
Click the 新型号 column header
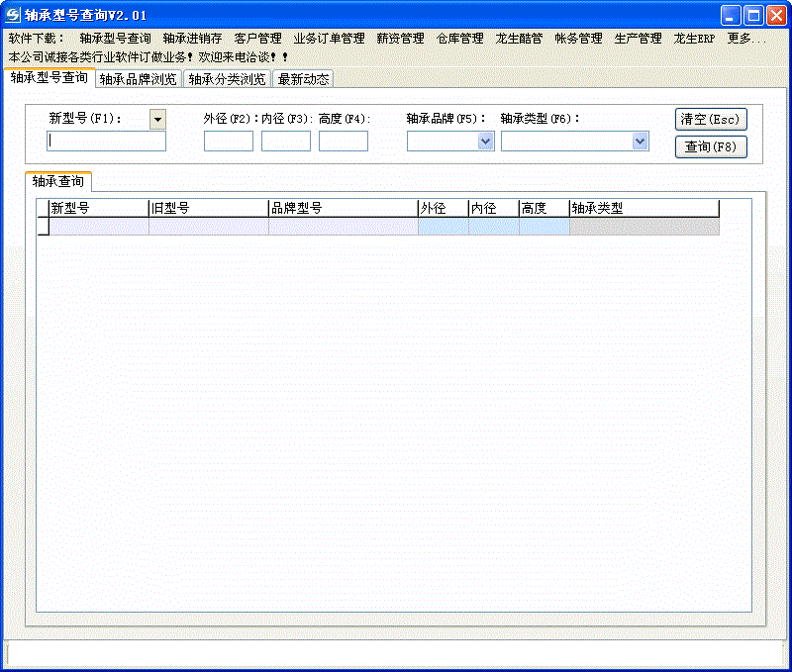tap(99, 208)
